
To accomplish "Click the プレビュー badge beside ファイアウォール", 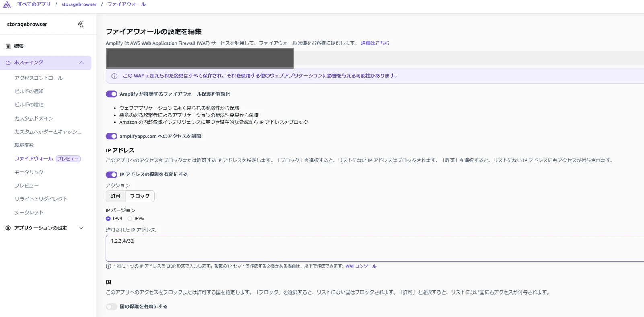I will (68, 159).
